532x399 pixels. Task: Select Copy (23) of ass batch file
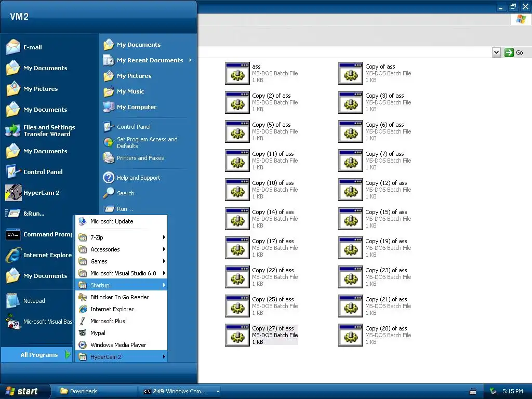coord(375,277)
